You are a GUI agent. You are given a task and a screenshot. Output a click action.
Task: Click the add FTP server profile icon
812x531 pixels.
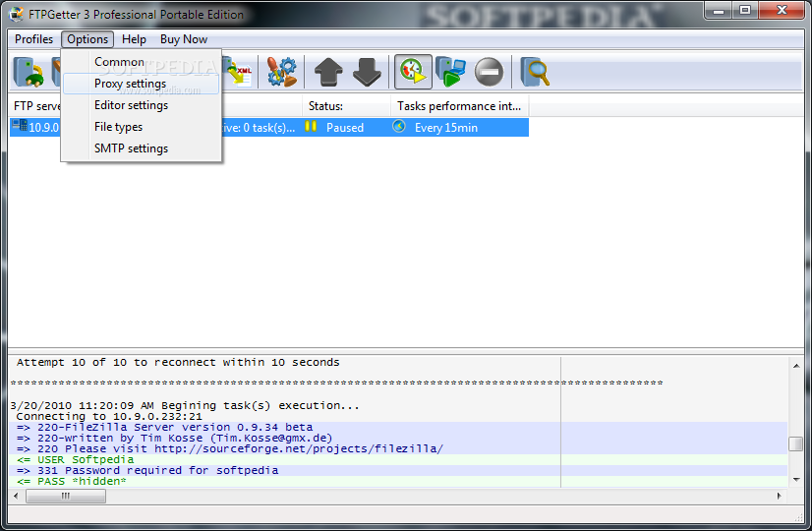coord(28,72)
